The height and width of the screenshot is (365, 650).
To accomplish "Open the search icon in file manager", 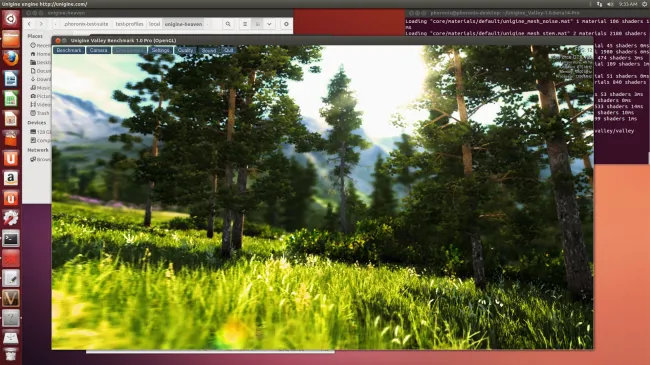I will pos(228,24).
